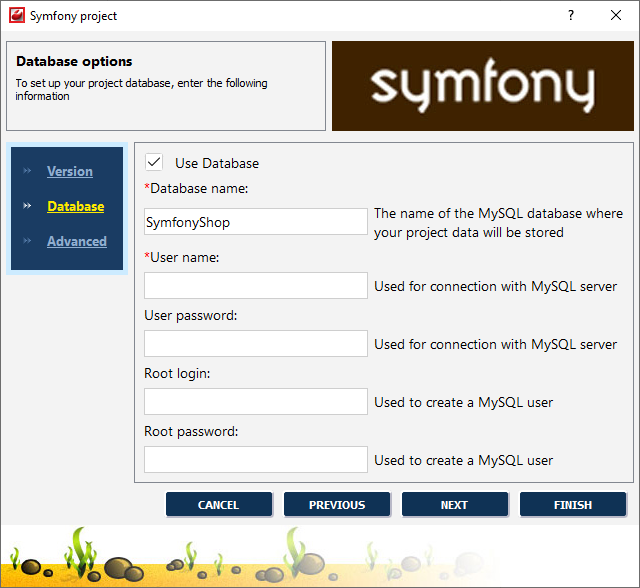Click 'The name of the MySQL database' description

(498, 223)
